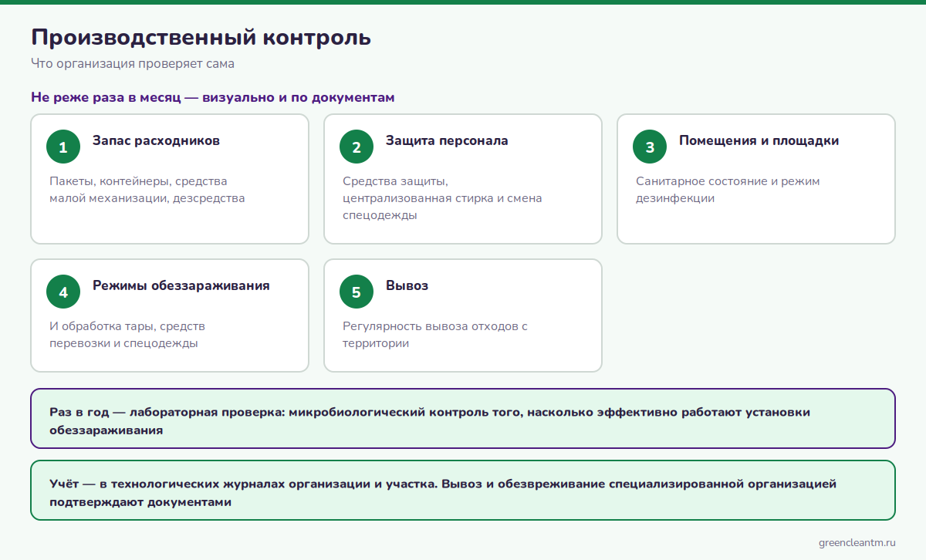Image resolution: width=926 pixels, height=560 pixels.
Task: Click card title 'Режимы обеззараживания'
Action: point(181,285)
